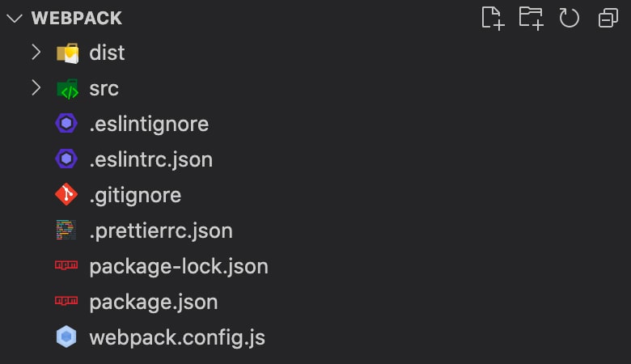631x364 pixels.
Task: Click the WEBPACK section header title
Action: click(77, 19)
